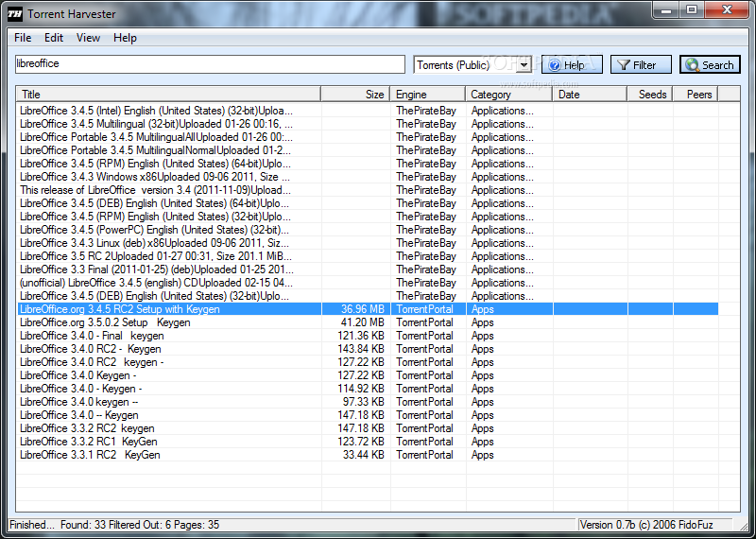Select row LibreOffice 3.4.5 (RPM) English (32-bit)
Screen dimensions: 756x539
tap(368, 217)
